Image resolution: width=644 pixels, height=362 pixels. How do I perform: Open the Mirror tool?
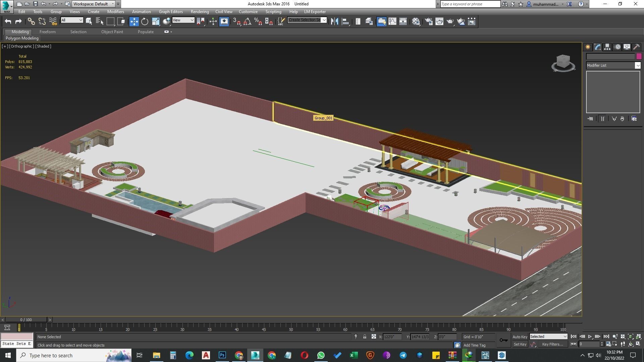tap(334, 22)
